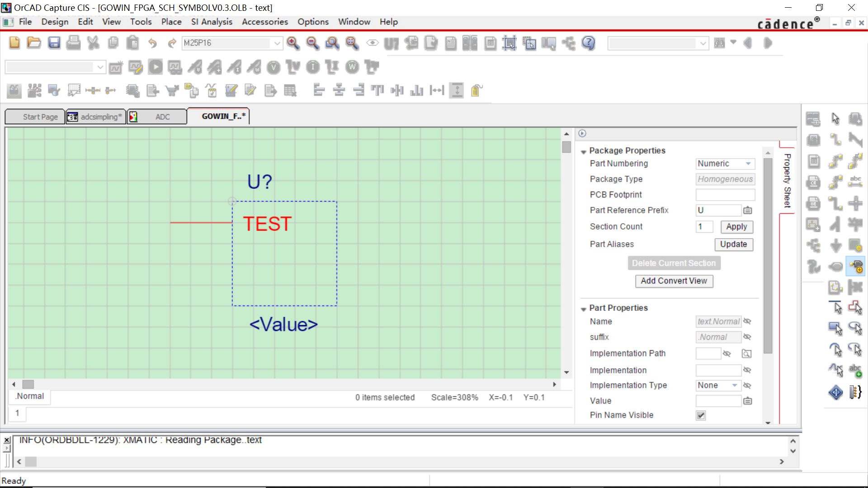Image resolution: width=868 pixels, height=488 pixels.
Task: Toggle the Pin Name Visible checkbox
Action: (x=701, y=415)
